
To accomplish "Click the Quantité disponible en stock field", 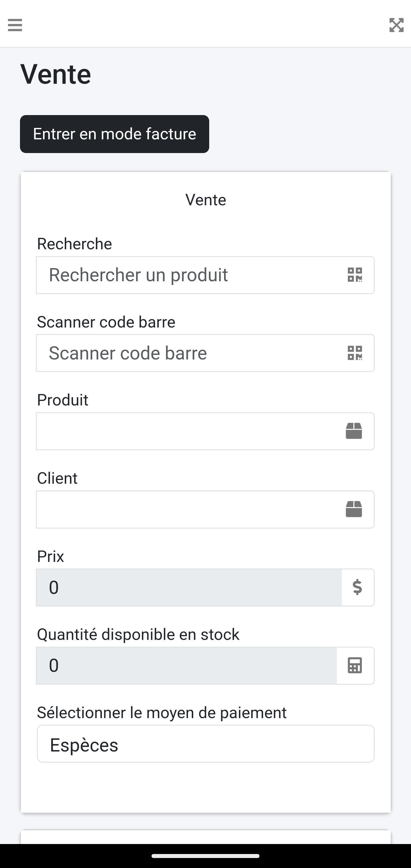I will (186, 666).
